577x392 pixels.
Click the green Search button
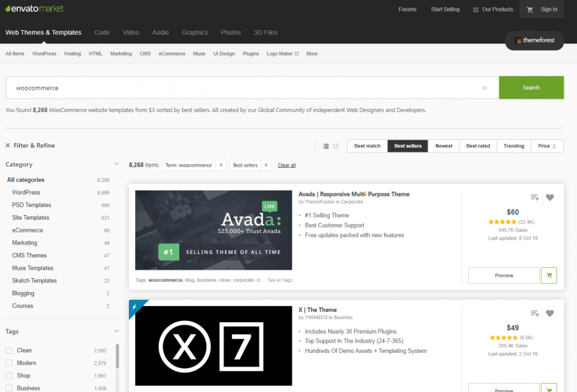point(531,87)
